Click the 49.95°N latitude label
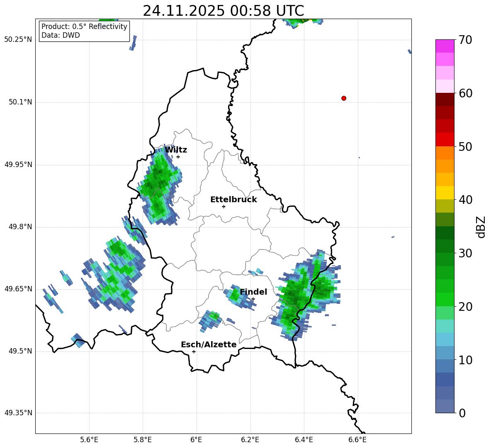491x448 pixels. pos(18,164)
